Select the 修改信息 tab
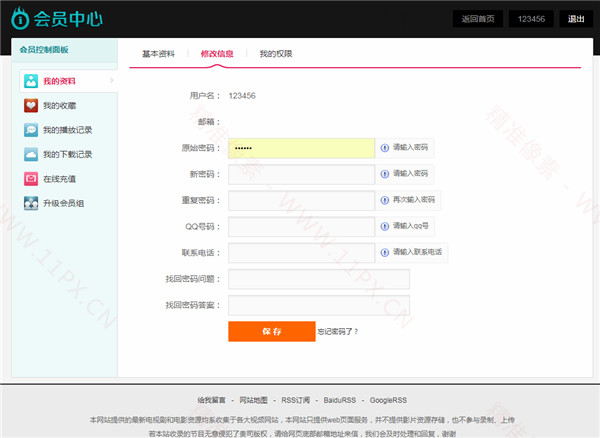The height and width of the screenshot is (438, 600). 217,54
